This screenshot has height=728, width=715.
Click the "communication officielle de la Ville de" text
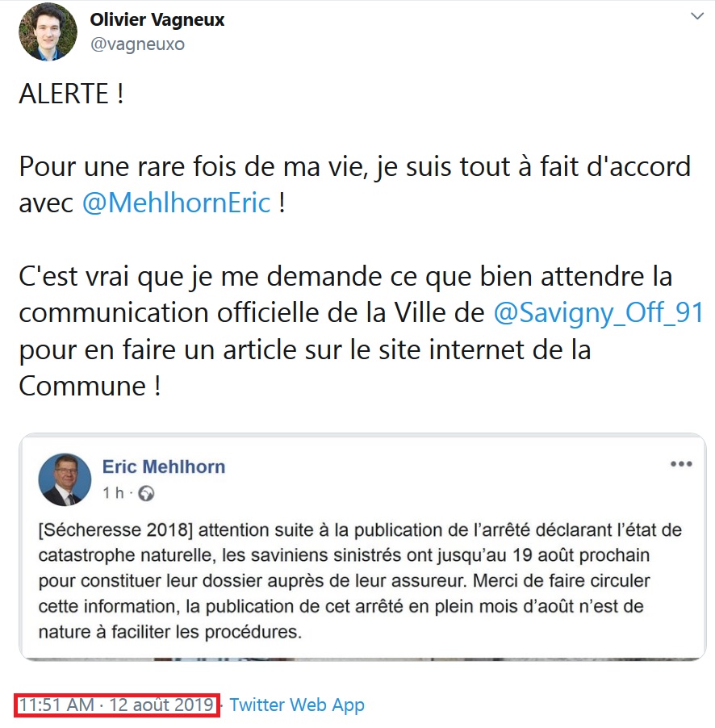pos(252,312)
